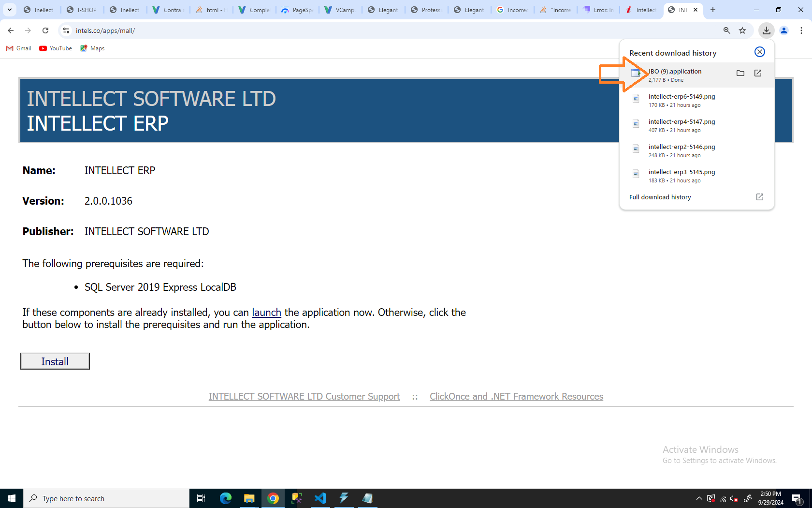Open a new browser tab

(x=713, y=10)
